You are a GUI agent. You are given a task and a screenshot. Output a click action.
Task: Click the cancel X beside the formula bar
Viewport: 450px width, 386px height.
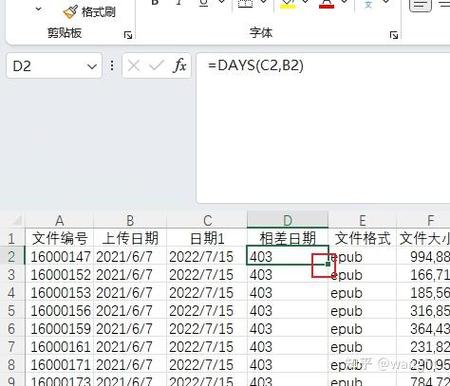click(134, 66)
